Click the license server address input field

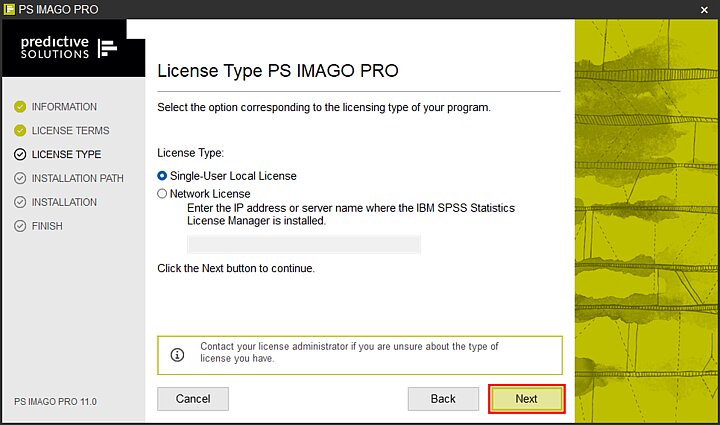tap(304, 244)
